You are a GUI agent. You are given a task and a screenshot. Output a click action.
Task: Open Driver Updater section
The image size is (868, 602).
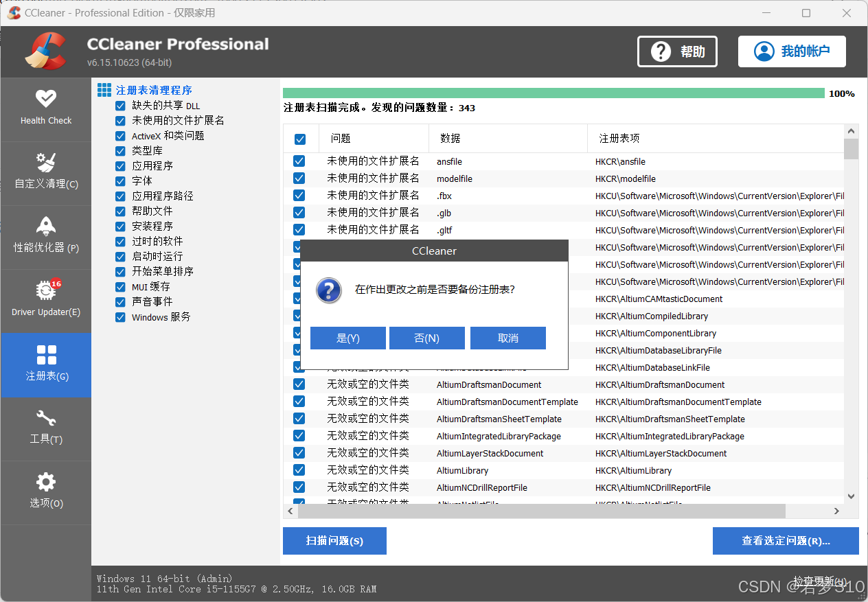tap(46, 301)
